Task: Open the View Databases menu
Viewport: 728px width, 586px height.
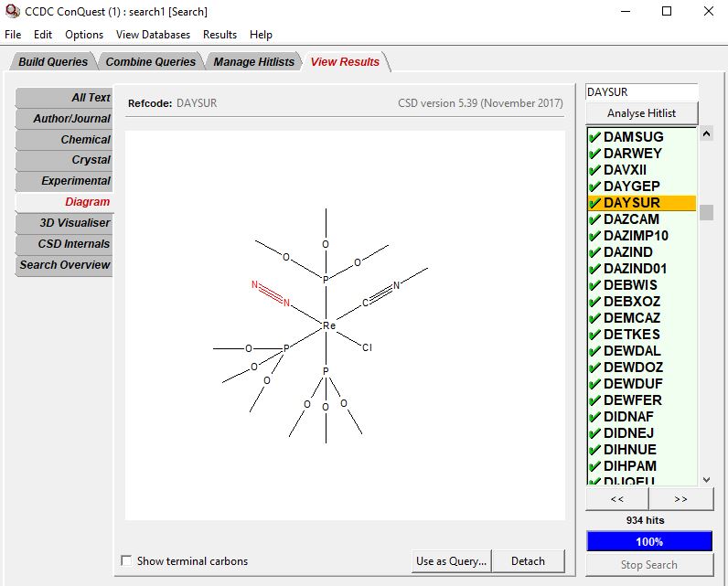Action: click(x=153, y=35)
